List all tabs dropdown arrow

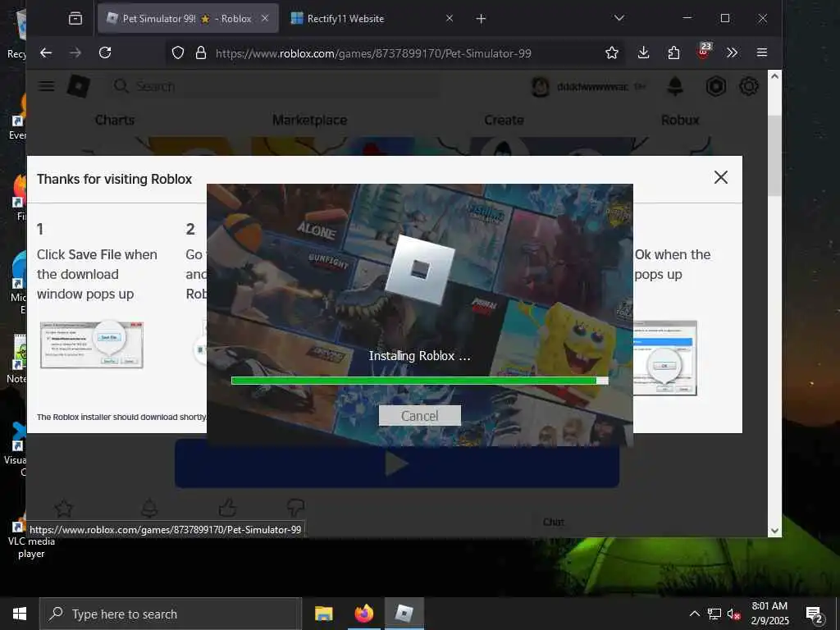[619, 18]
